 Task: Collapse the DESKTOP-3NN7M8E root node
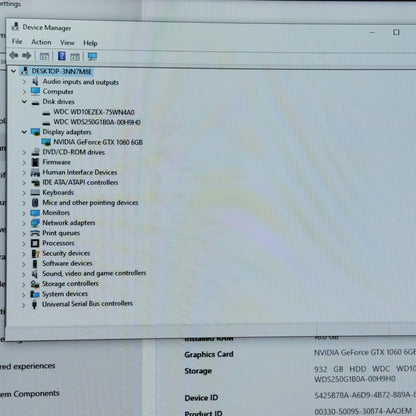(13, 71)
